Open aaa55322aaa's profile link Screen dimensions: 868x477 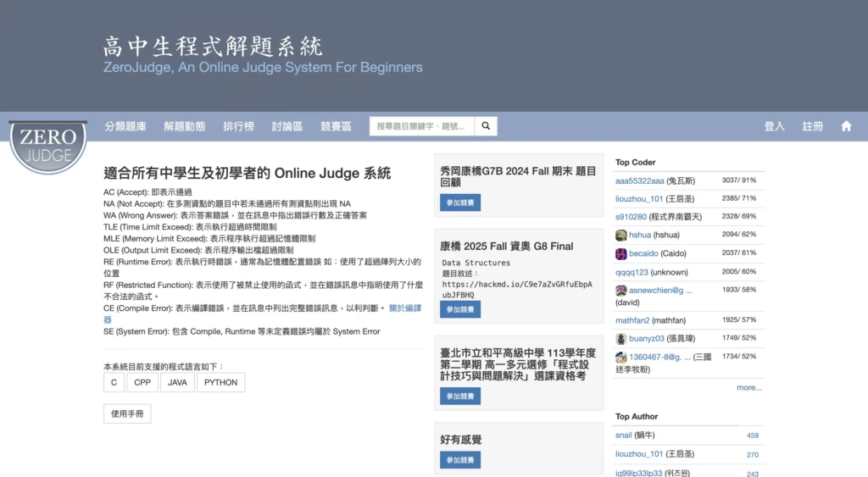click(x=639, y=180)
